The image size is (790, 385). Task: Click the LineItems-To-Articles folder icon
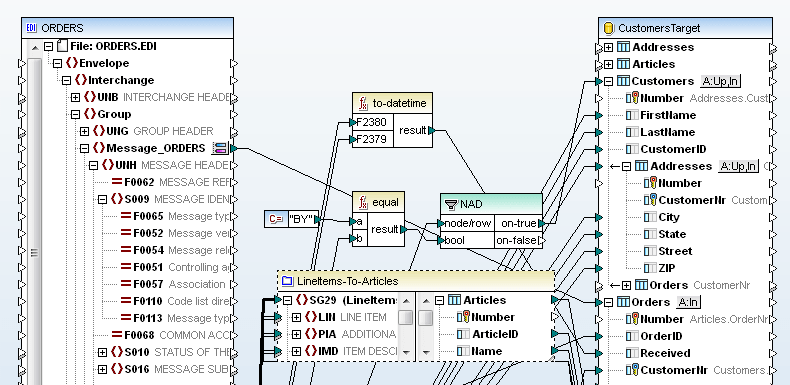pos(287,281)
